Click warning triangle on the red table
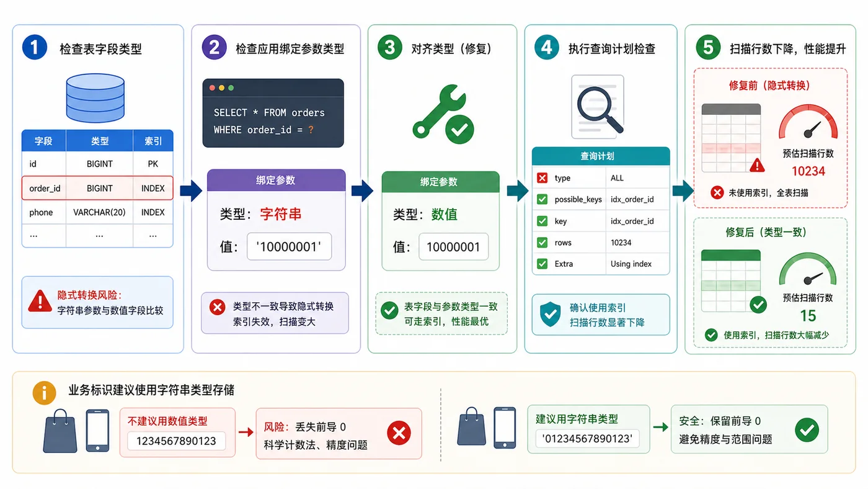The width and height of the screenshot is (868, 489). tap(757, 165)
